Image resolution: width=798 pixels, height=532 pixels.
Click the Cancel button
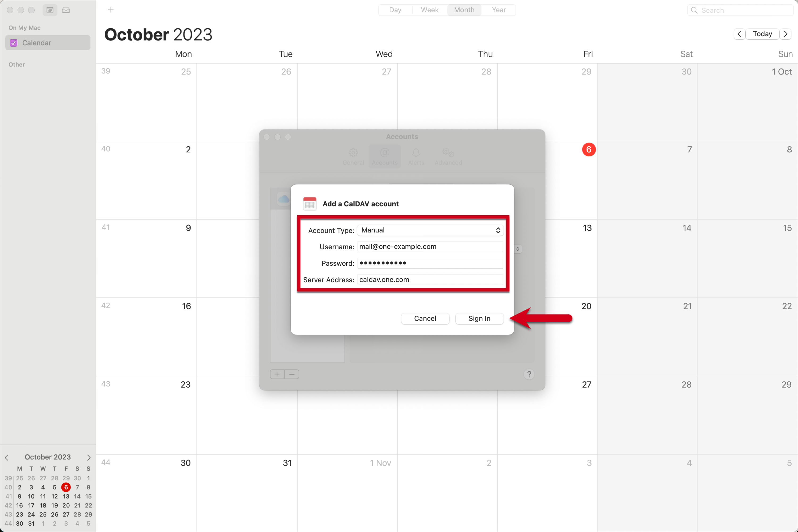426,318
